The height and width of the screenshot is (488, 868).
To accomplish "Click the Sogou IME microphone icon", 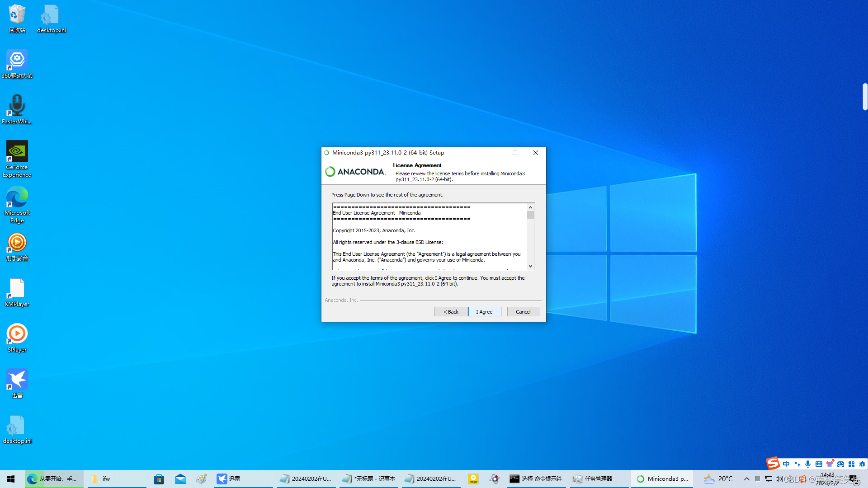I will (x=808, y=464).
